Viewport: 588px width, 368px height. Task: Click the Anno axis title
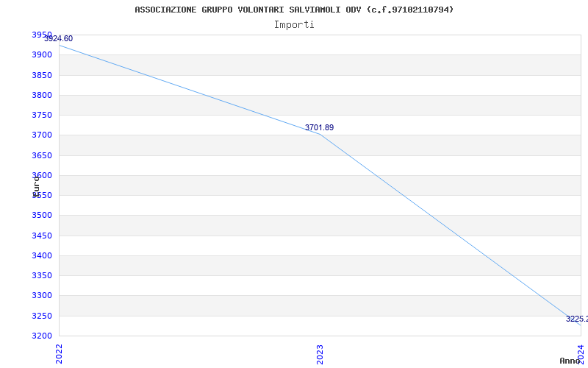(x=570, y=361)
